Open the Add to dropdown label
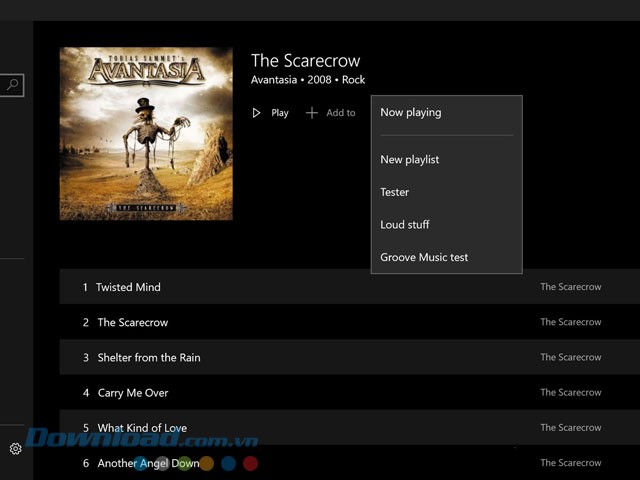This screenshot has height=480, width=640. click(341, 113)
